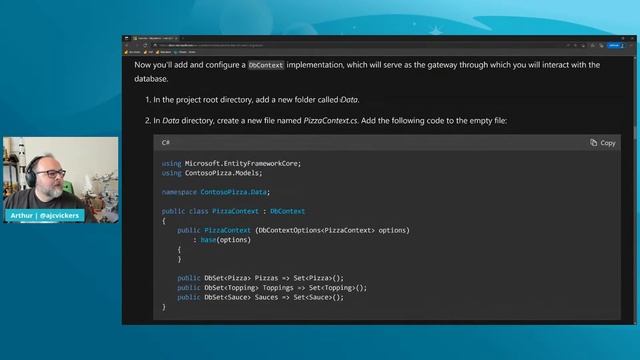Click the 'using ContosoPizza.Models;' line

[212, 173]
